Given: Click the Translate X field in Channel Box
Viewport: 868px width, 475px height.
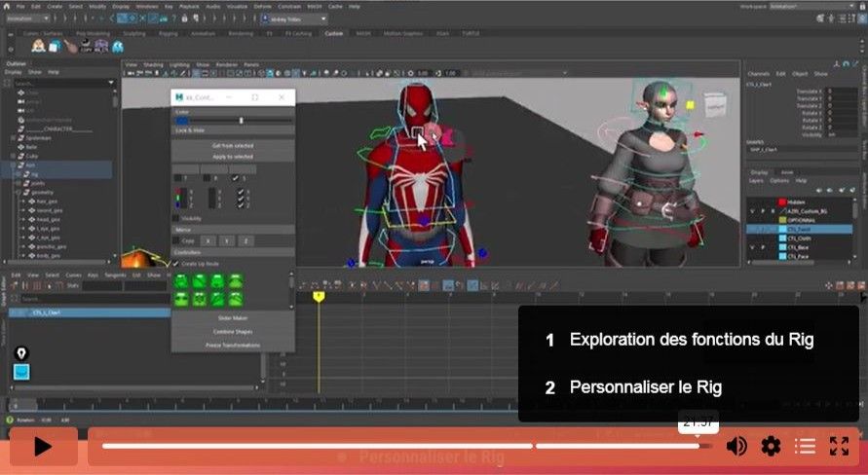Looking at the screenshot, I should 842,91.
